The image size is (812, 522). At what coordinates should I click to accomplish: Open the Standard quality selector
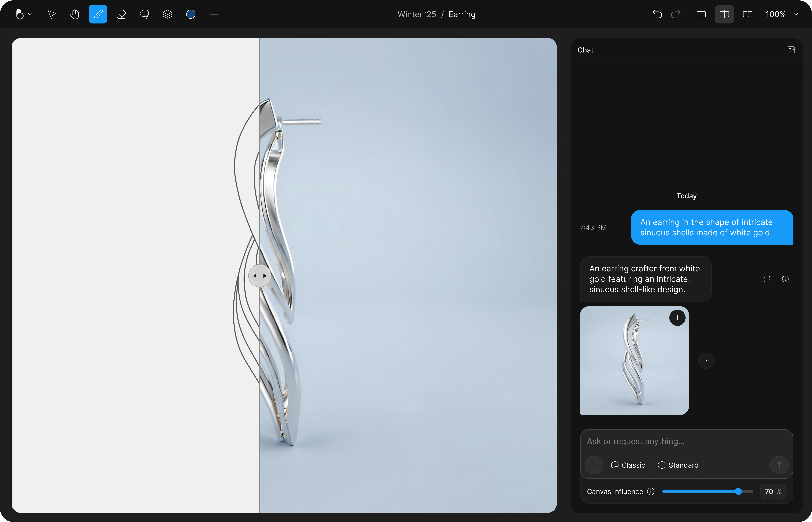[678, 465]
